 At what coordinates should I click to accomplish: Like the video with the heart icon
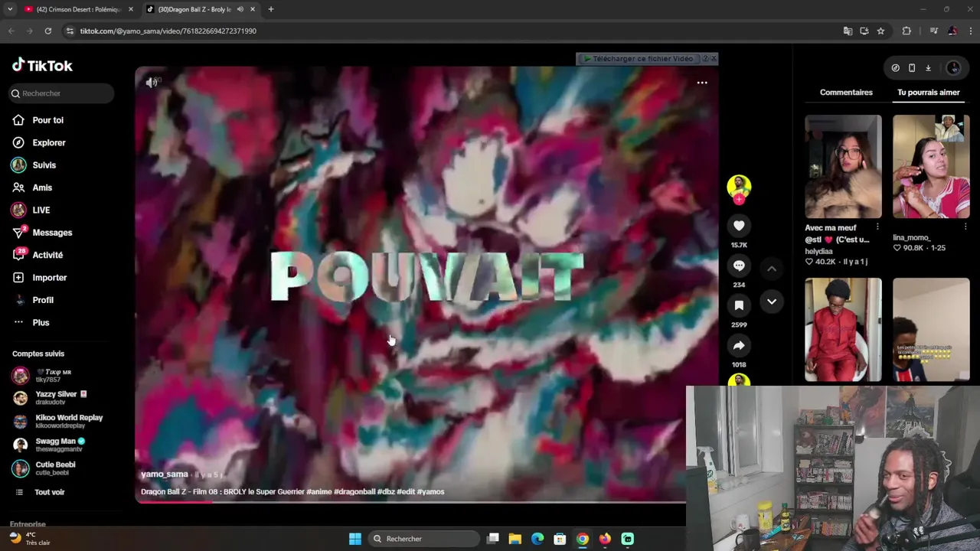[x=739, y=226]
